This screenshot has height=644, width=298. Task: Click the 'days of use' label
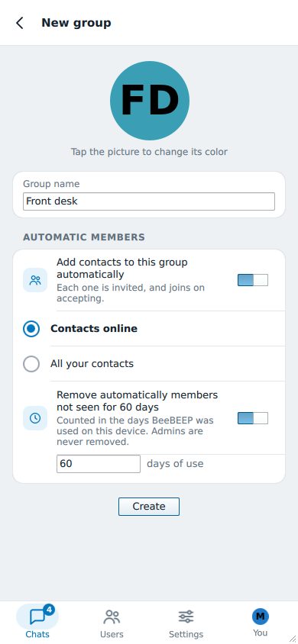pos(175,464)
